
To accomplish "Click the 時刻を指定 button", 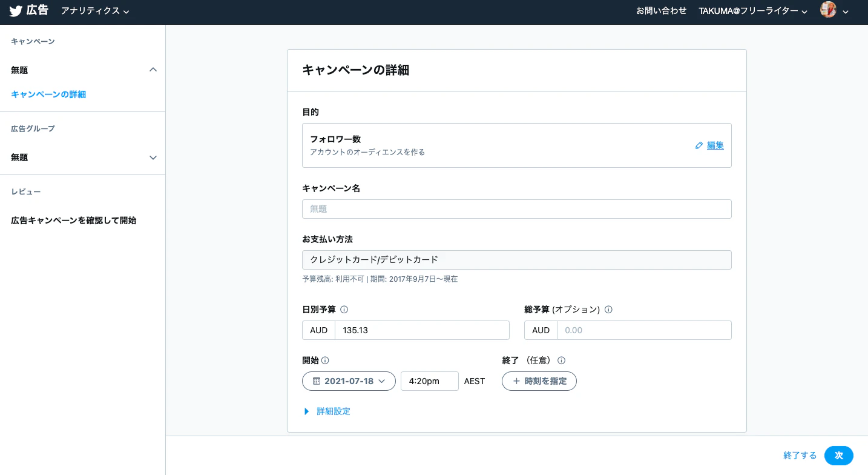I will 539,381.
